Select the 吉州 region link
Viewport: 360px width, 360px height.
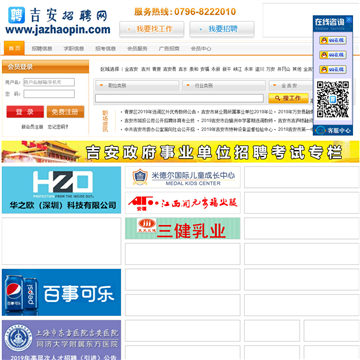(x=145, y=69)
